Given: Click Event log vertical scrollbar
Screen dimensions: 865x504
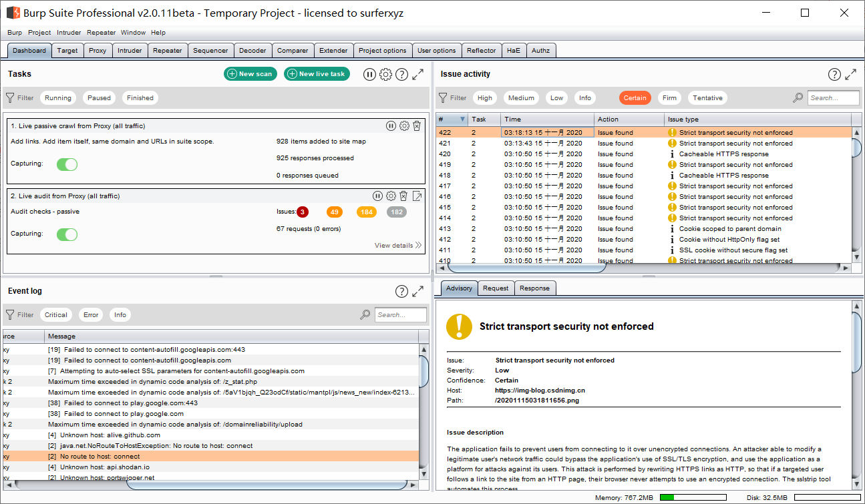Looking at the screenshot, I should [423, 370].
